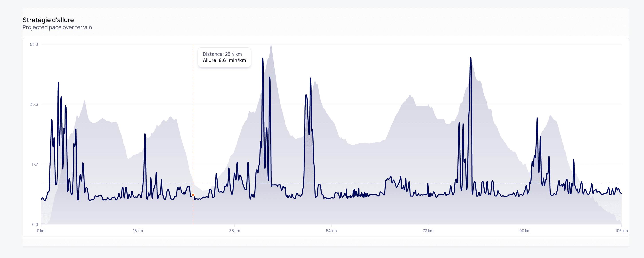644x258 pixels.
Task: Click the orange data point marker
Action: click(193, 195)
